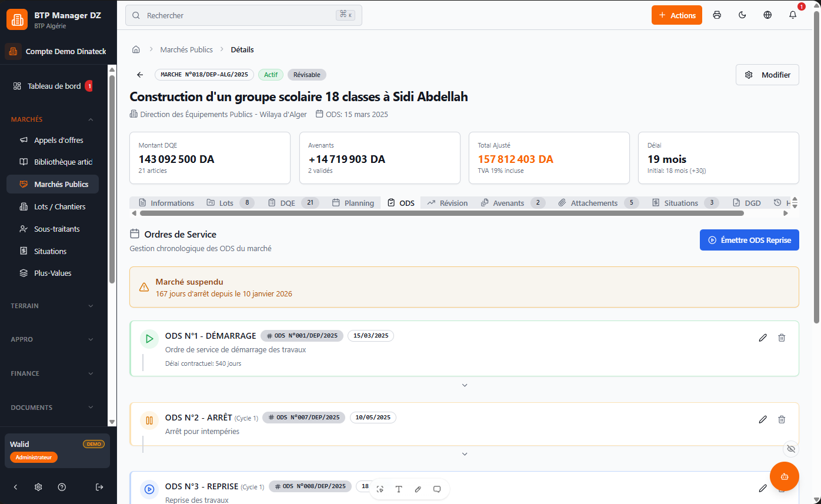
Task: Open the Attachements tab
Action: 599,203
